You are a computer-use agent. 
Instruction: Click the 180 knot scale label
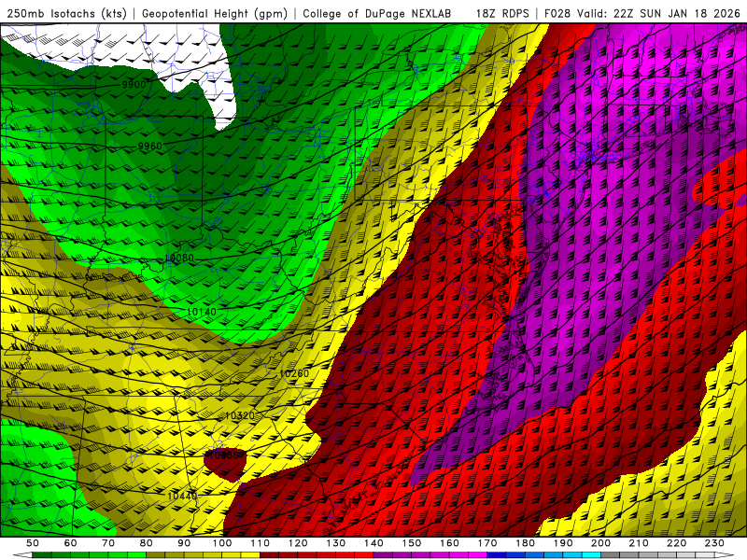pyautogui.click(x=525, y=543)
